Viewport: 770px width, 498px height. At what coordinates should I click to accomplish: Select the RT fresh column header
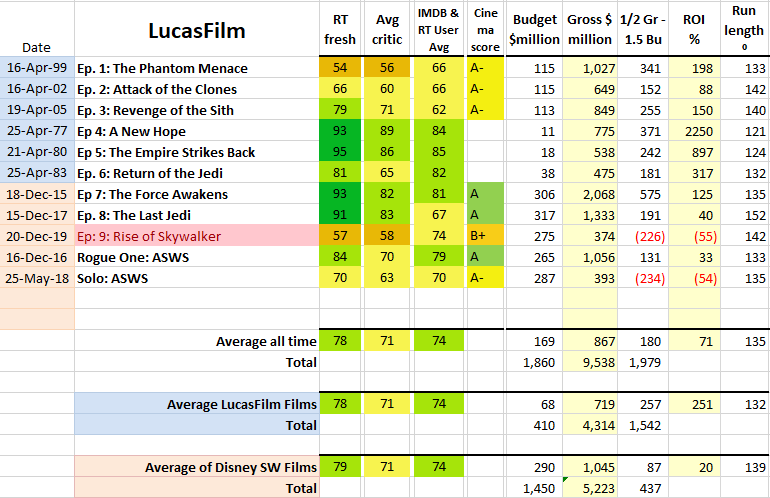tap(339, 30)
